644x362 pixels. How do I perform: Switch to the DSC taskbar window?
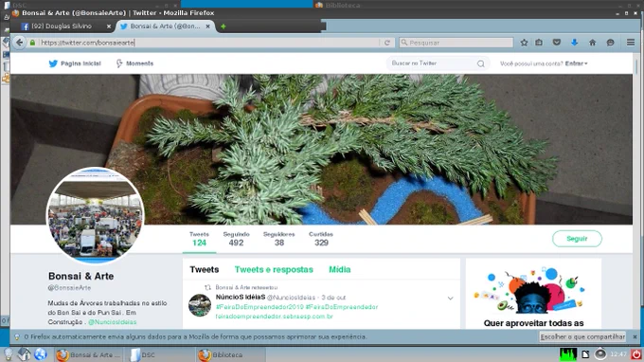tap(158, 354)
